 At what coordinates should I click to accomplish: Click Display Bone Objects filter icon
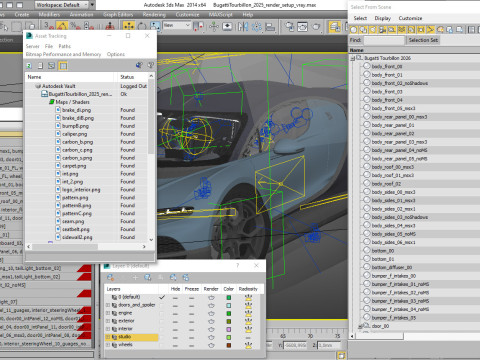point(431,30)
